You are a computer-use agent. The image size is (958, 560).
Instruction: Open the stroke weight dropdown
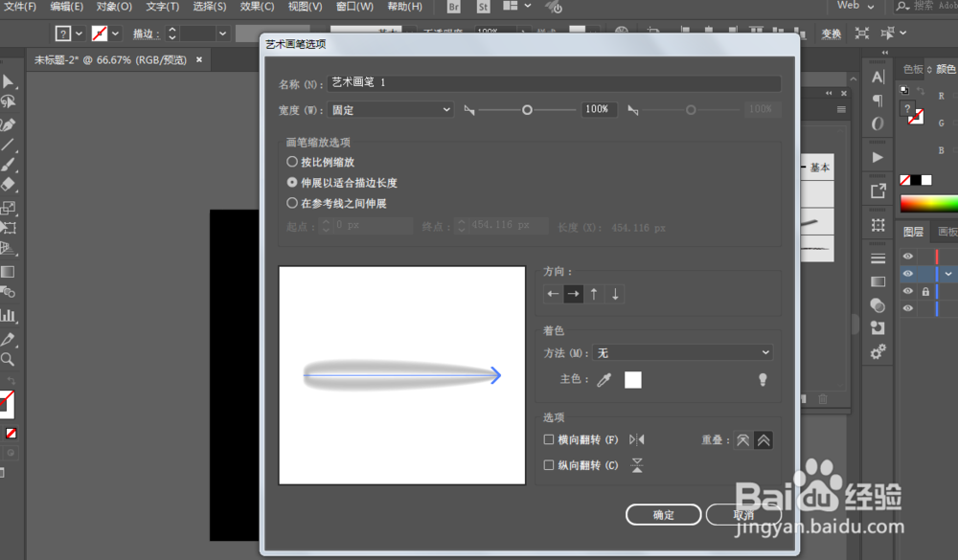[x=222, y=34]
